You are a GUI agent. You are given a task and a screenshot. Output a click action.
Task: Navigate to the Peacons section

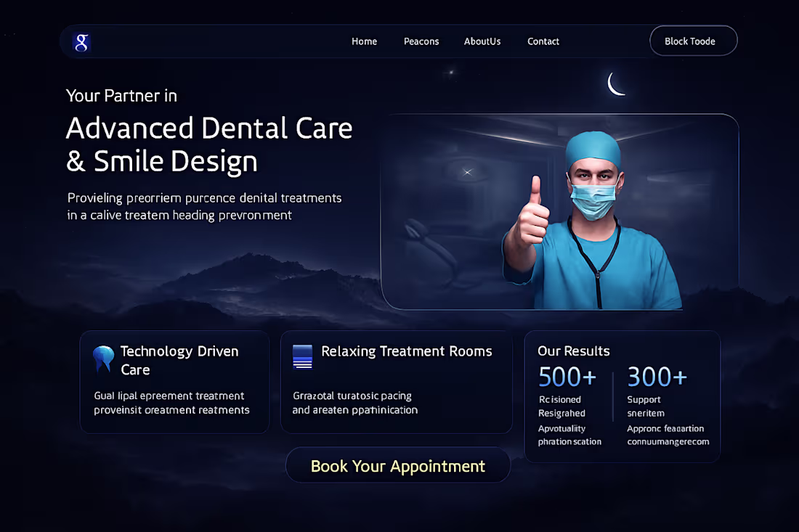tap(421, 41)
